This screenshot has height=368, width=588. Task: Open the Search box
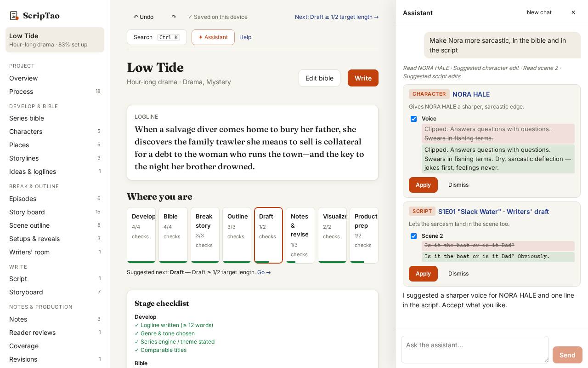coord(157,37)
